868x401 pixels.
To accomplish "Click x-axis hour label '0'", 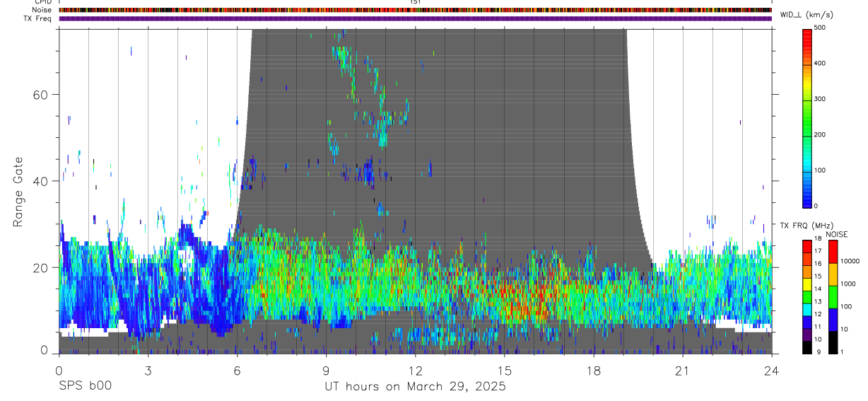I will click(59, 370).
